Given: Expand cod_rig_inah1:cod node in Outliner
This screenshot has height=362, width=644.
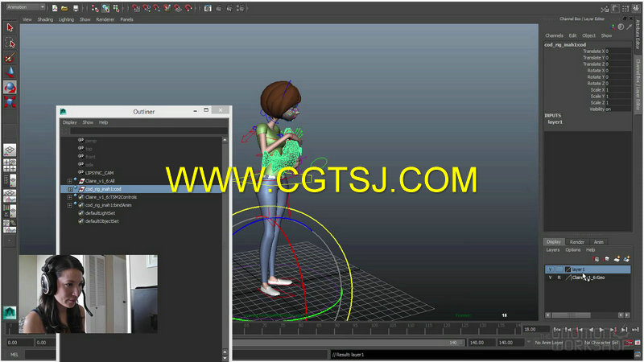Looking at the screenshot, I should 70,189.
